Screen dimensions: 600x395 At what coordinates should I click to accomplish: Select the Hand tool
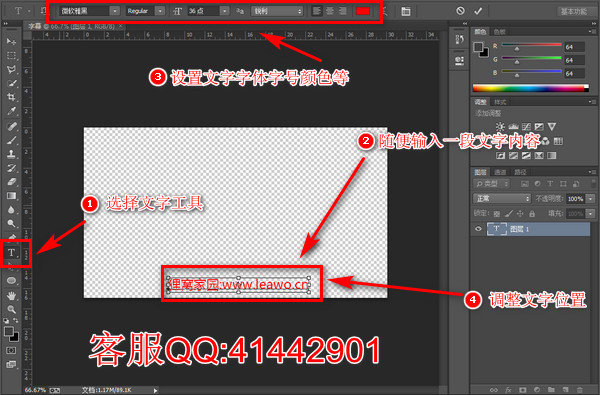(11, 295)
